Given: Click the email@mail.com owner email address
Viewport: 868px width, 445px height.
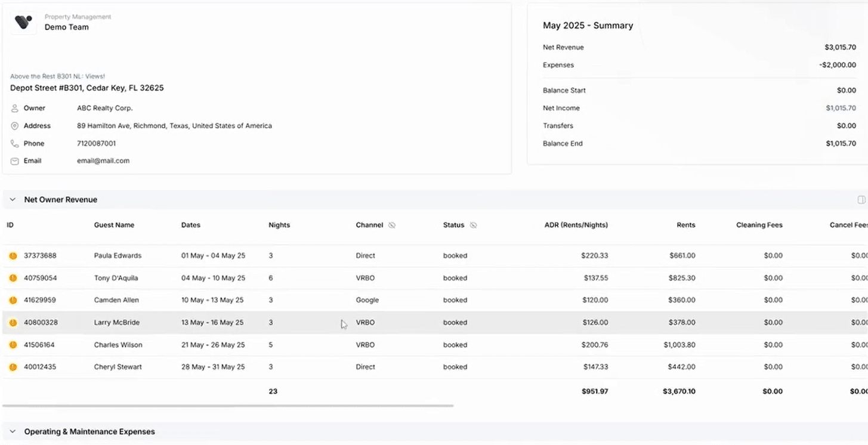Looking at the screenshot, I should pos(103,161).
